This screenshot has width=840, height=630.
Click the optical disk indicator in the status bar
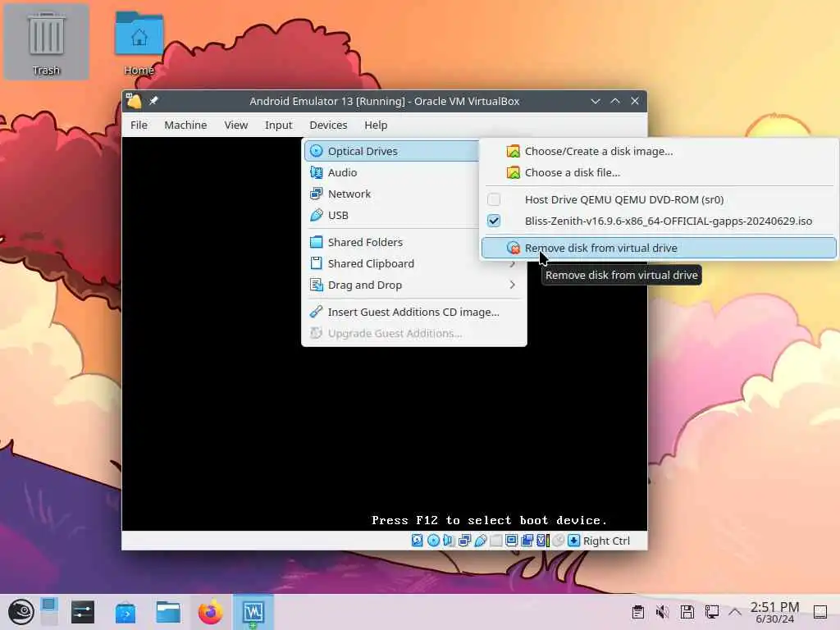tap(433, 541)
